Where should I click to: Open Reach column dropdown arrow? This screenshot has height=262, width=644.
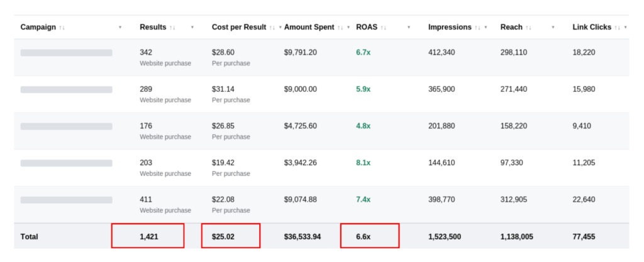click(553, 28)
